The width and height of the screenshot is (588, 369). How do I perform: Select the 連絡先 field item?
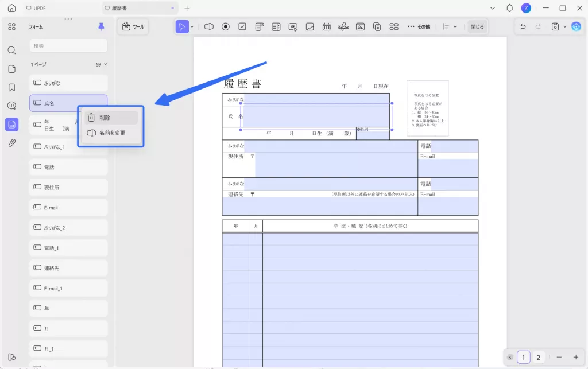coord(68,268)
